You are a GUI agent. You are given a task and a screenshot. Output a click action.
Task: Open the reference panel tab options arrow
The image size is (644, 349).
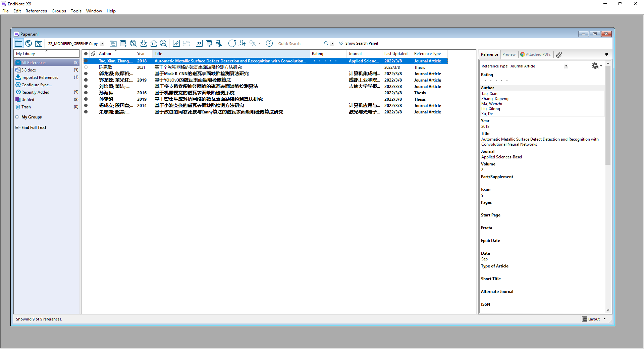[606, 54]
